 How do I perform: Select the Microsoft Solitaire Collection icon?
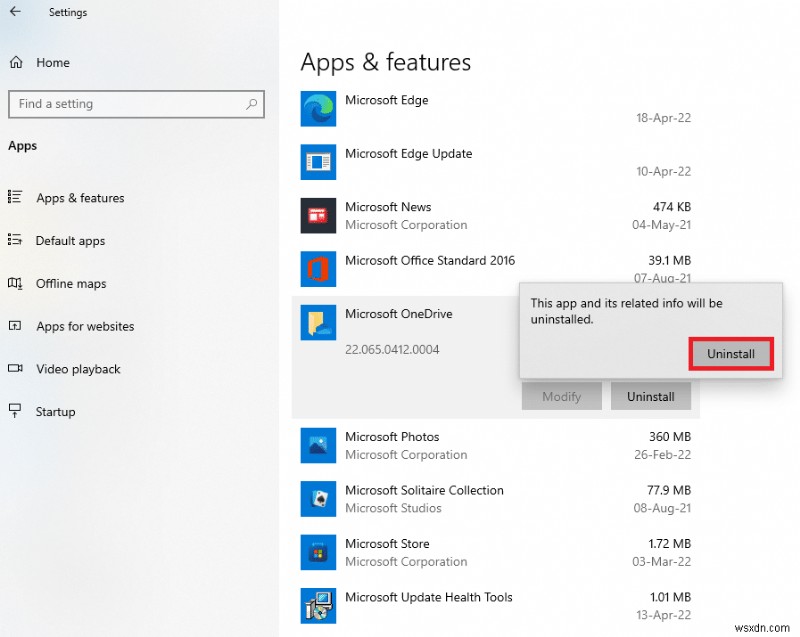[318, 499]
